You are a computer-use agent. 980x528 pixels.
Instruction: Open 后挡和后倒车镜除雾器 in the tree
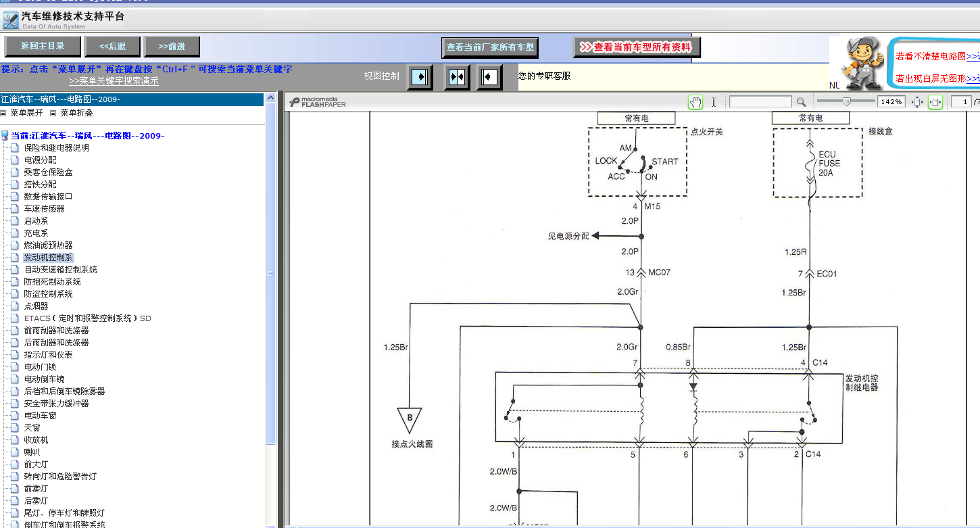click(x=65, y=391)
